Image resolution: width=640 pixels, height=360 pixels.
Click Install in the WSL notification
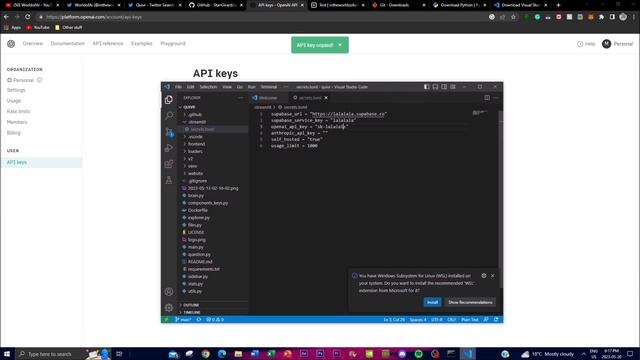click(432, 302)
